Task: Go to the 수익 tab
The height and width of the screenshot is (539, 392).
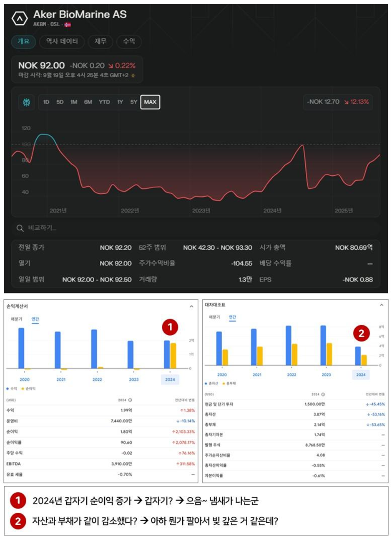Action: pyautogui.click(x=129, y=41)
